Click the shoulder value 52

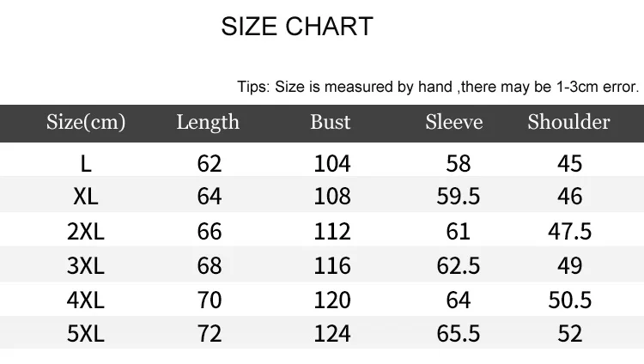click(x=569, y=333)
